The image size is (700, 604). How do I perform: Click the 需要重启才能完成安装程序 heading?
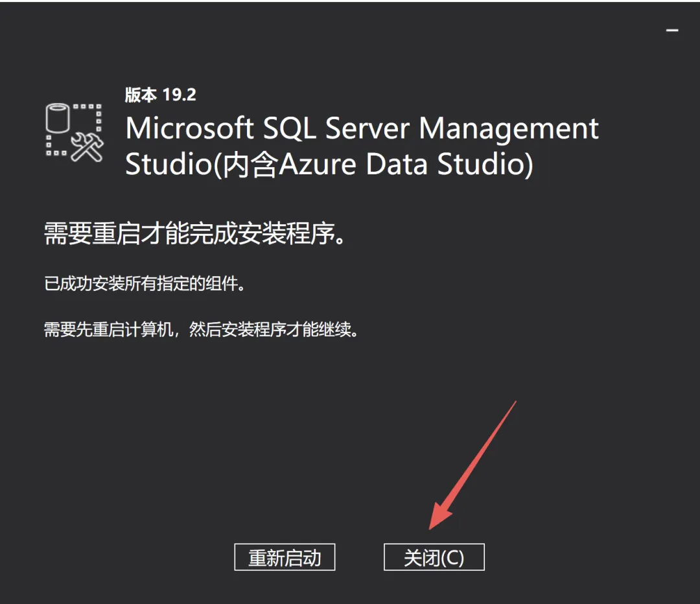tap(194, 233)
